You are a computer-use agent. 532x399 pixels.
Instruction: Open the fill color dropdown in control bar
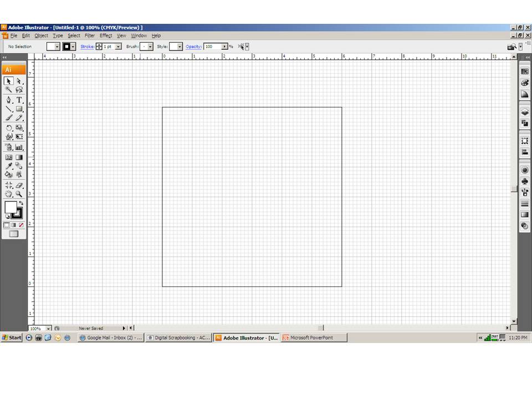(57, 47)
